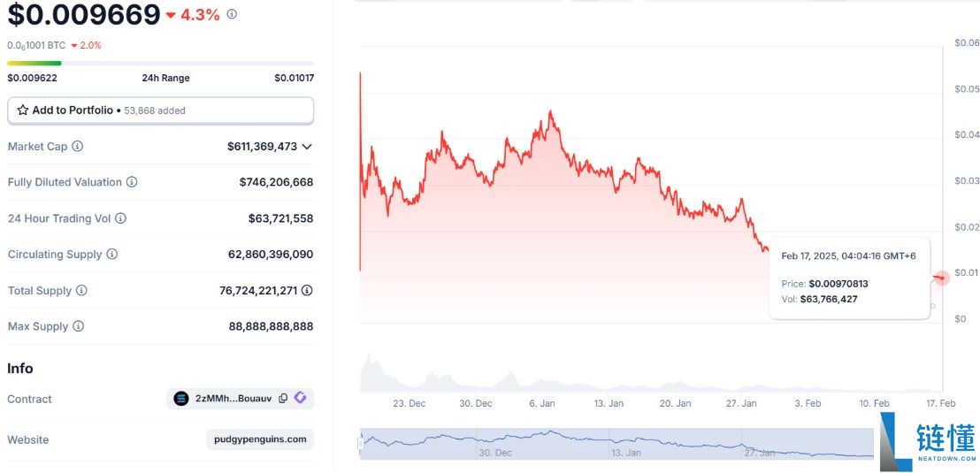The image size is (980, 473).
Task: Click the 2zMMh...Bouauv contract address
Action: 234,399
